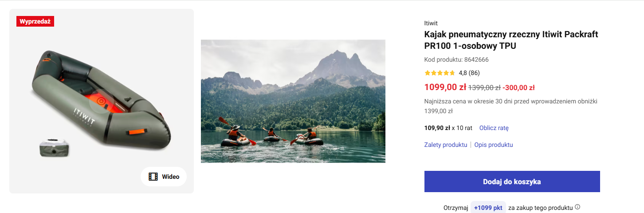Click the 109,90 zł x 10 rat text
Viewport: 644px width, 213px height.
tap(448, 128)
